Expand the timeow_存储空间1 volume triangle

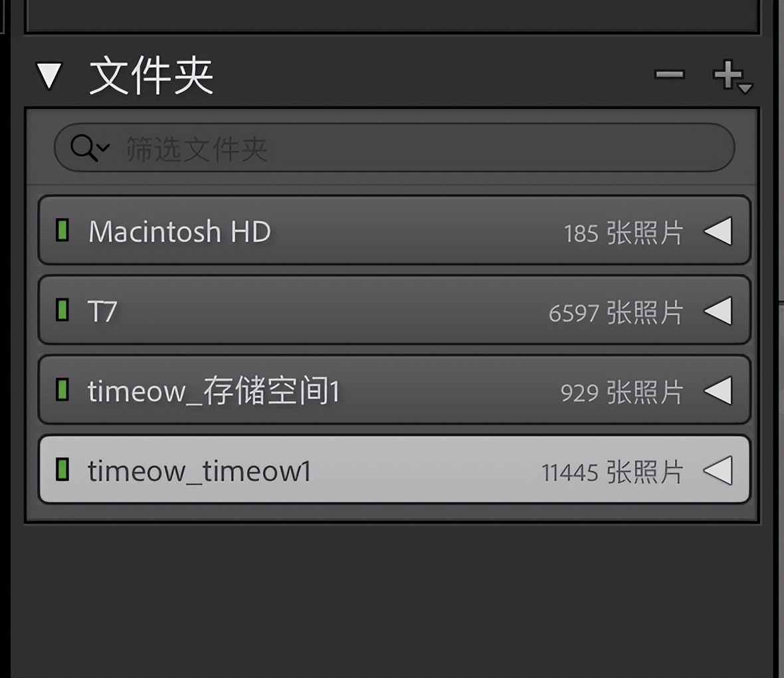coord(718,390)
